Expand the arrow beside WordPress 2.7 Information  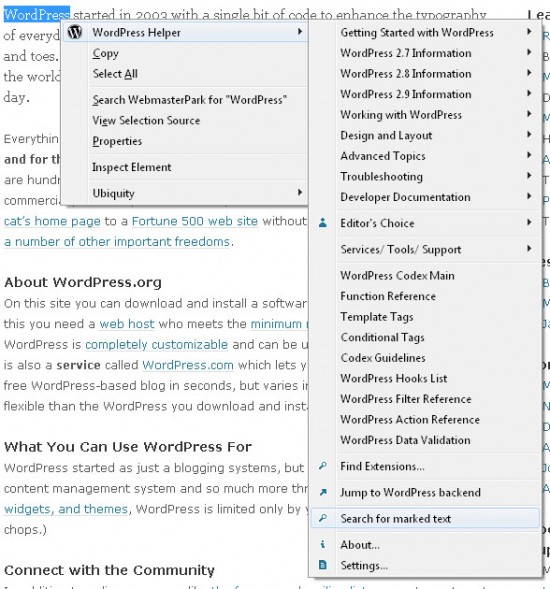[529, 52]
